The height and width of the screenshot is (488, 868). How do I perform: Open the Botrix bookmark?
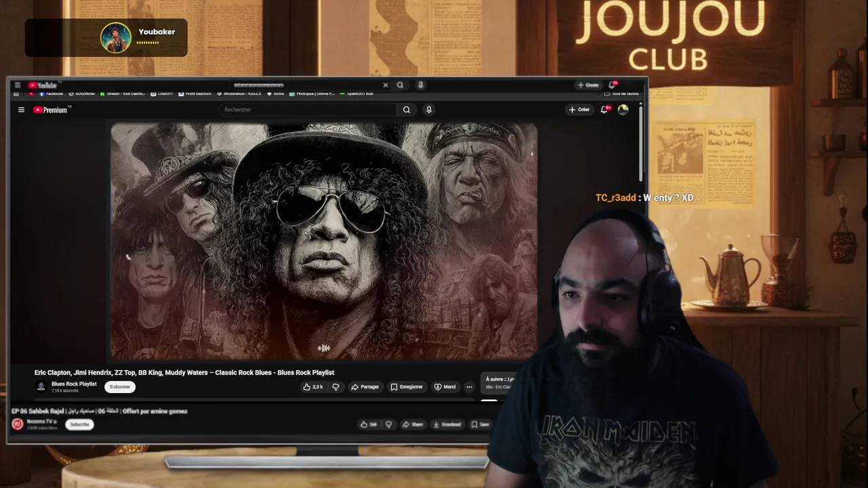[275, 94]
